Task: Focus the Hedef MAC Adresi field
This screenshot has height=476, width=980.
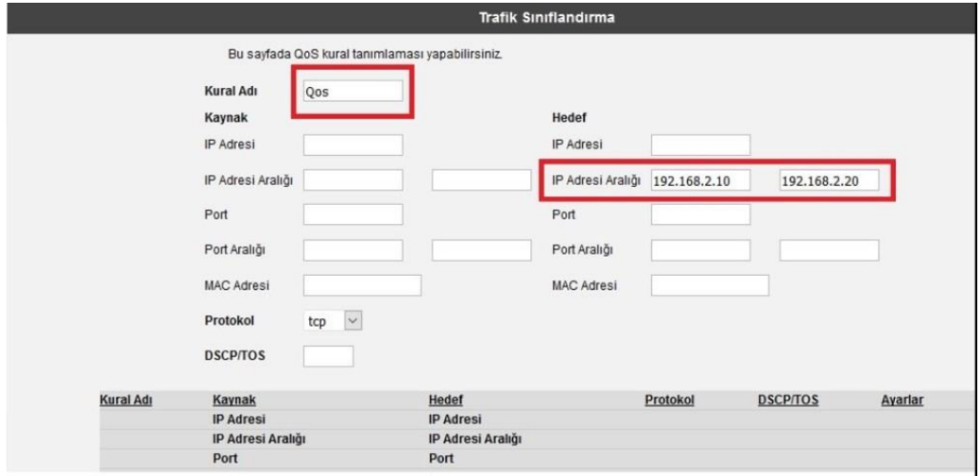Action: (709, 285)
